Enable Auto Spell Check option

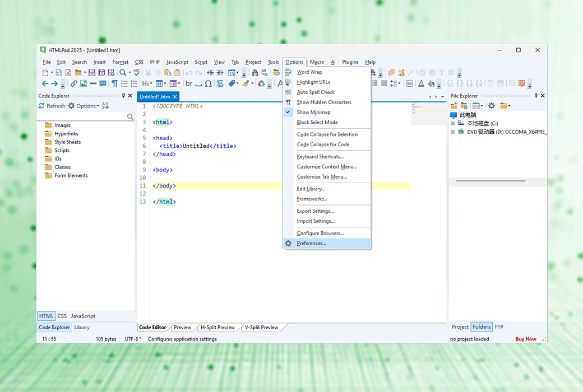pyautogui.click(x=327, y=92)
